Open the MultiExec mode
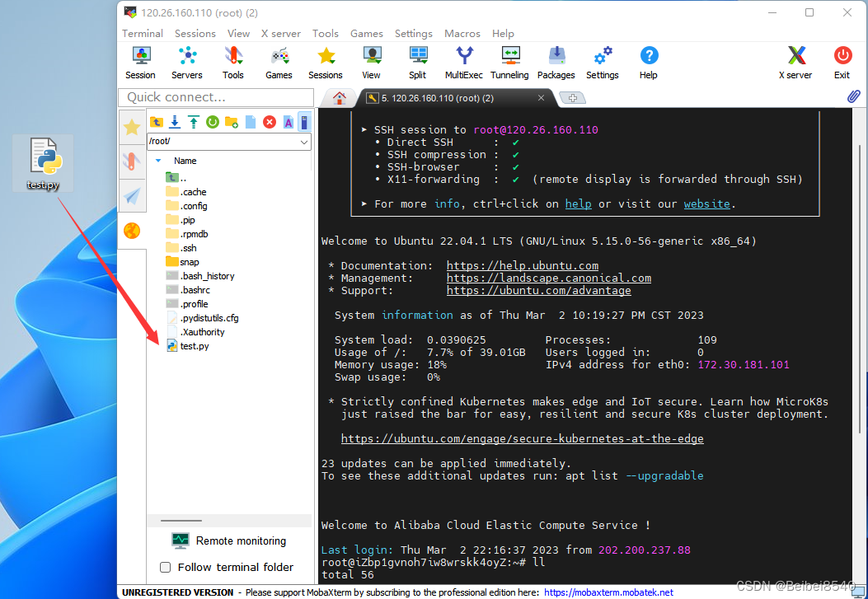This screenshot has width=868, height=599. click(x=464, y=63)
